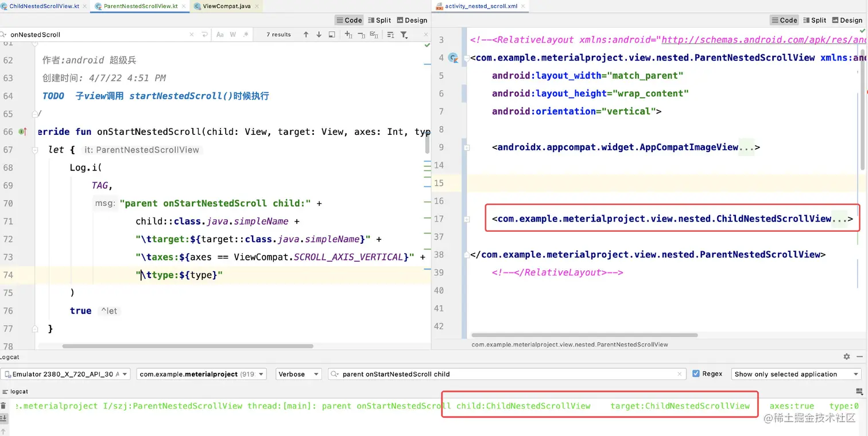Toggle multiline search icon
The height and width of the screenshot is (436, 868).
[390, 34]
